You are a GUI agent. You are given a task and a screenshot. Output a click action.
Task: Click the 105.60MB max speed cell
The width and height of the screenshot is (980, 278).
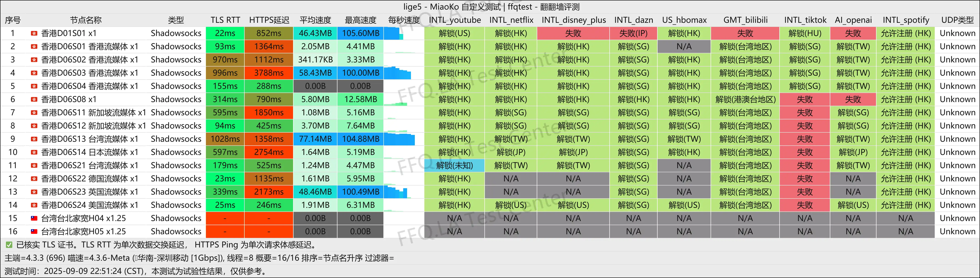(361, 33)
